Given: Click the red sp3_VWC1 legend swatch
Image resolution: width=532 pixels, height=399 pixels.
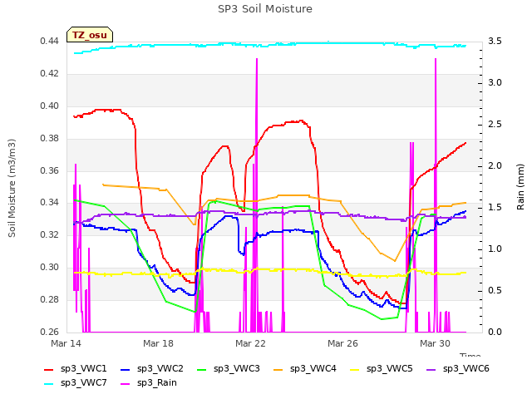Looking at the screenshot, I should 49,370.
